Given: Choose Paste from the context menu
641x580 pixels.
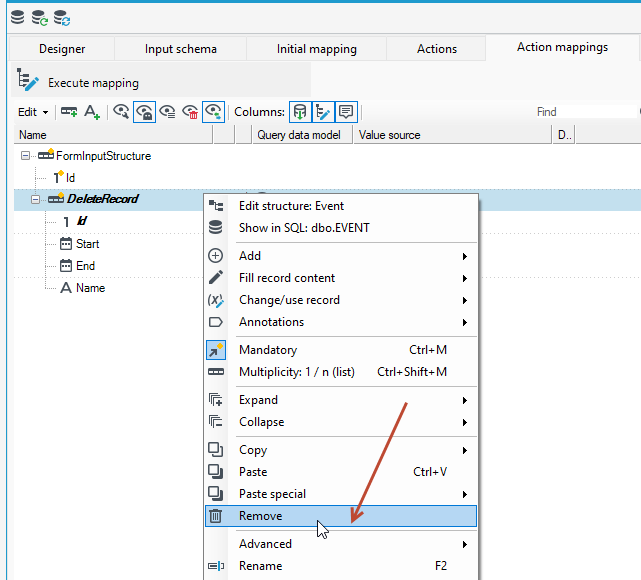Looking at the screenshot, I should [x=341, y=472].
